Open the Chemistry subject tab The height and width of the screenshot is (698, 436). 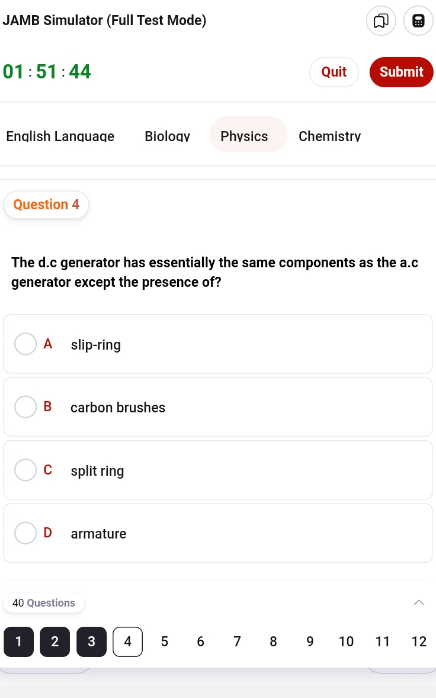click(330, 136)
